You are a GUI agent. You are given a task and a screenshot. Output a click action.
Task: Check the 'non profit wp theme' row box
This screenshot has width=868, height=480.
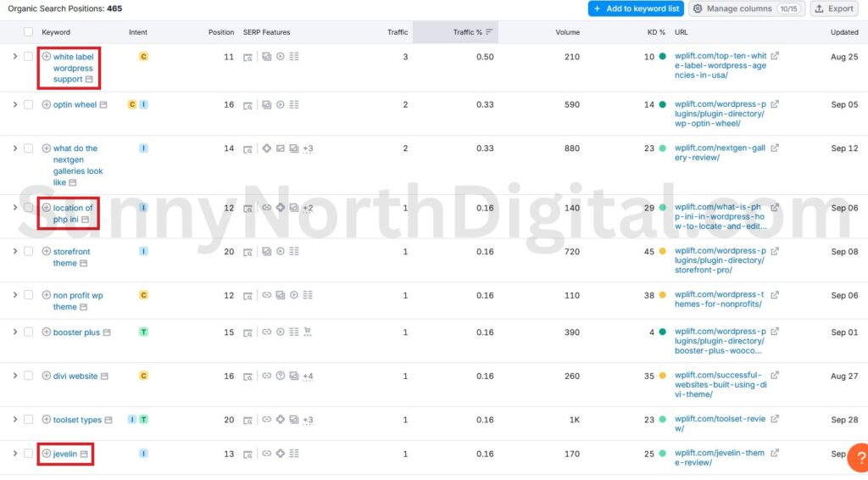point(28,295)
